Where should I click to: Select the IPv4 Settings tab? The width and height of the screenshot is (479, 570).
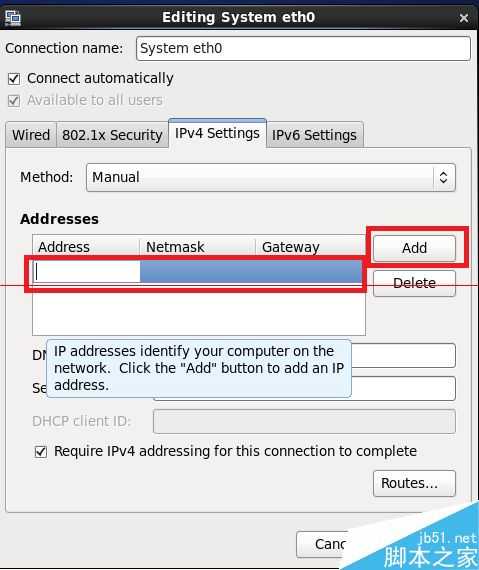[x=217, y=133]
